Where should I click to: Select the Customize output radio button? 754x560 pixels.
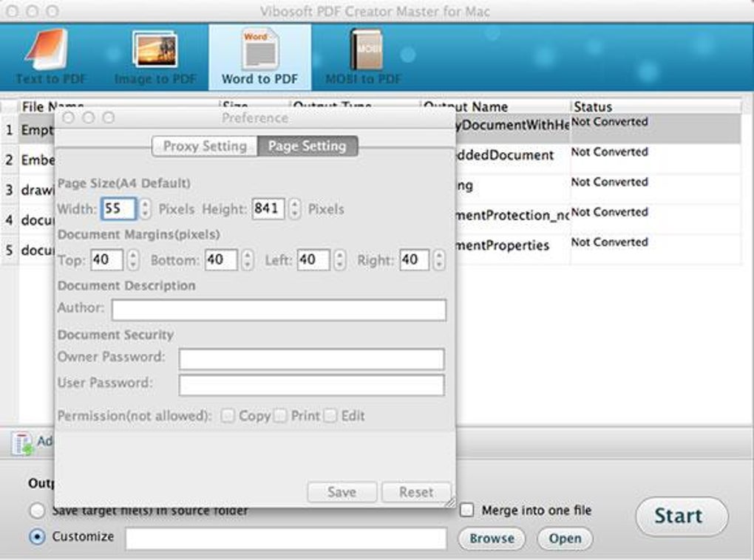click(38, 536)
